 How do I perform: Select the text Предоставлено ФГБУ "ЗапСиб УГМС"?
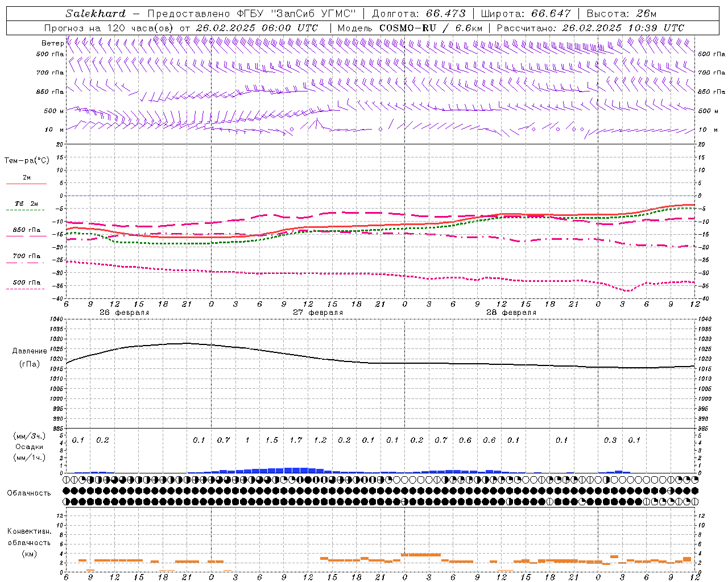[x=252, y=14]
